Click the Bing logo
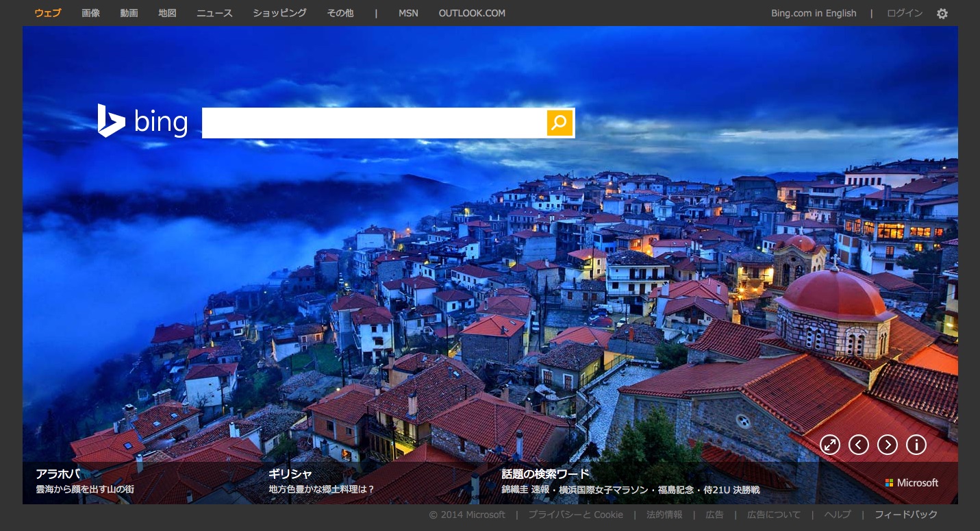The height and width of the screenshot is (531, 980). pos(142,121)
